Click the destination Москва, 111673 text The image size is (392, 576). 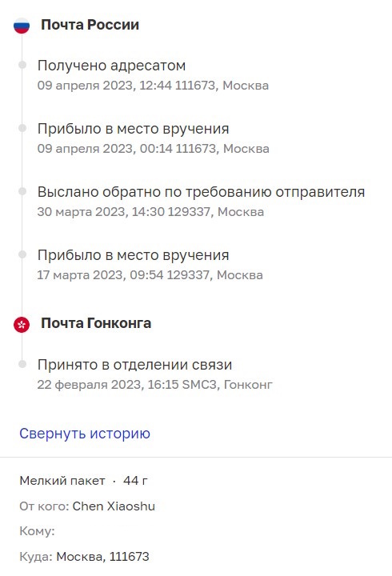(x=102, y=557)
